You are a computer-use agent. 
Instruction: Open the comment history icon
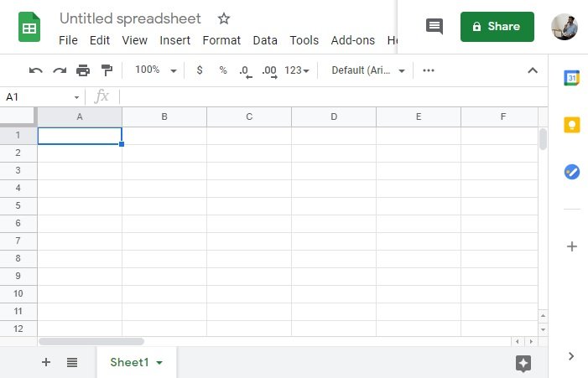[434, 27]
